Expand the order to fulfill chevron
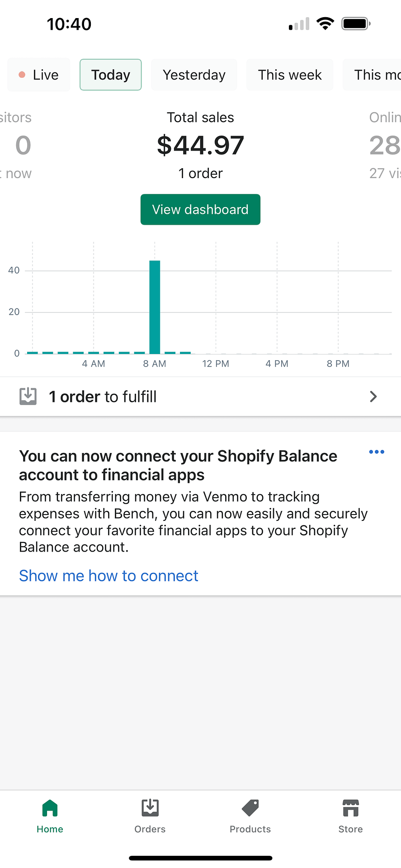The width and height of the screenshot is (401, 868). [373, 396]
